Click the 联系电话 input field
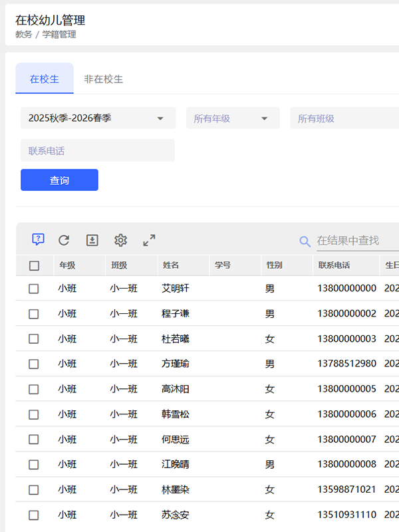This screenshot has width=399, height=532. (x=97, y=151)
